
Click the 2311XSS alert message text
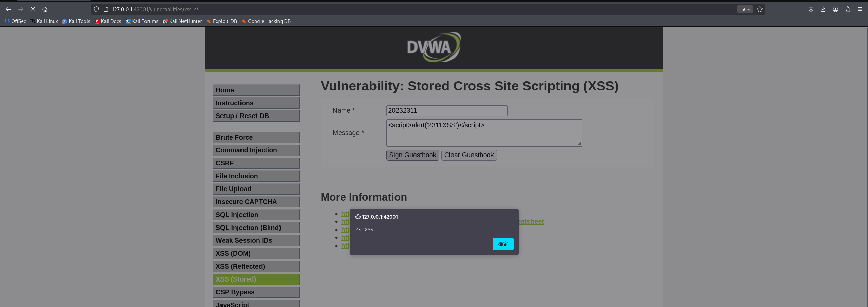coord(364,230)
